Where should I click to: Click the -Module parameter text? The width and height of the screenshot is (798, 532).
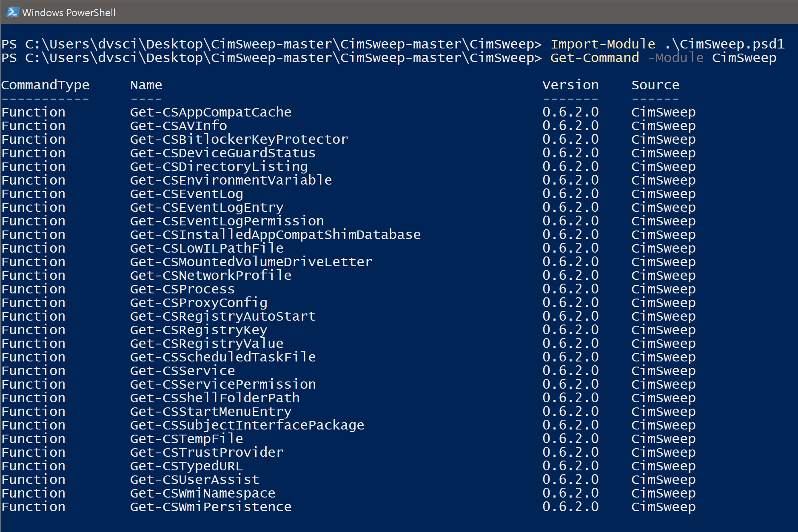click(675, 57)
